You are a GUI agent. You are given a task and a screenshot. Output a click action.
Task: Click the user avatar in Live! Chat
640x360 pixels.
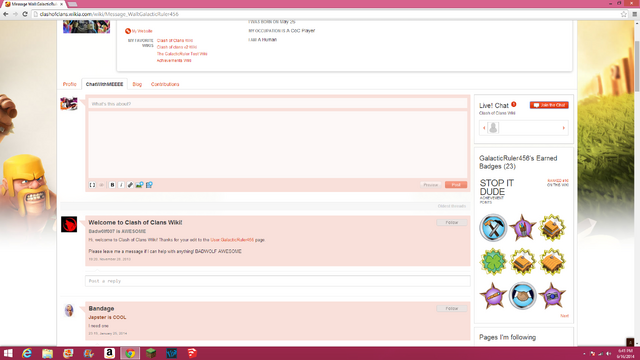pos(493,128)
